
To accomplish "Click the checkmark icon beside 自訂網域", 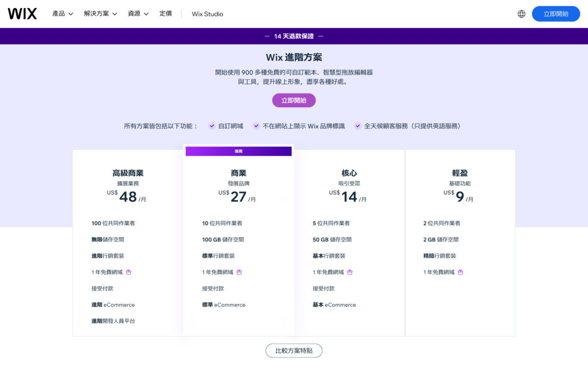I will 212,126.
